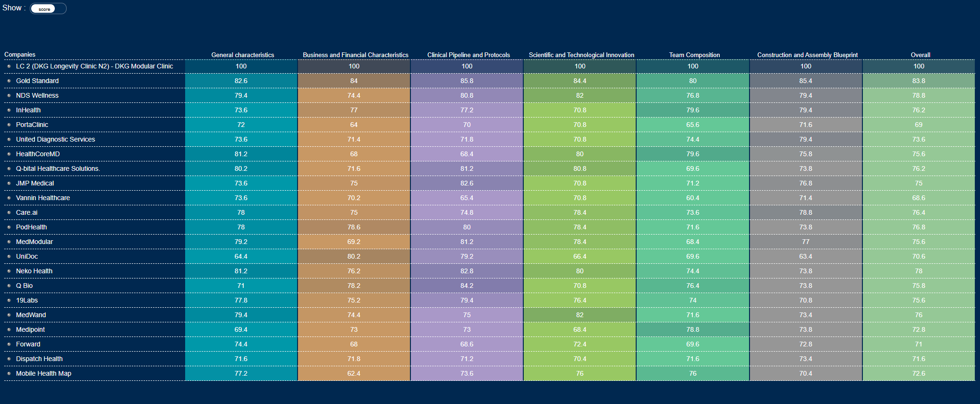The height and width of the screenshot is (404, 980).
Task: Click Forward's Overall score cell
Action: coord(918,344)
